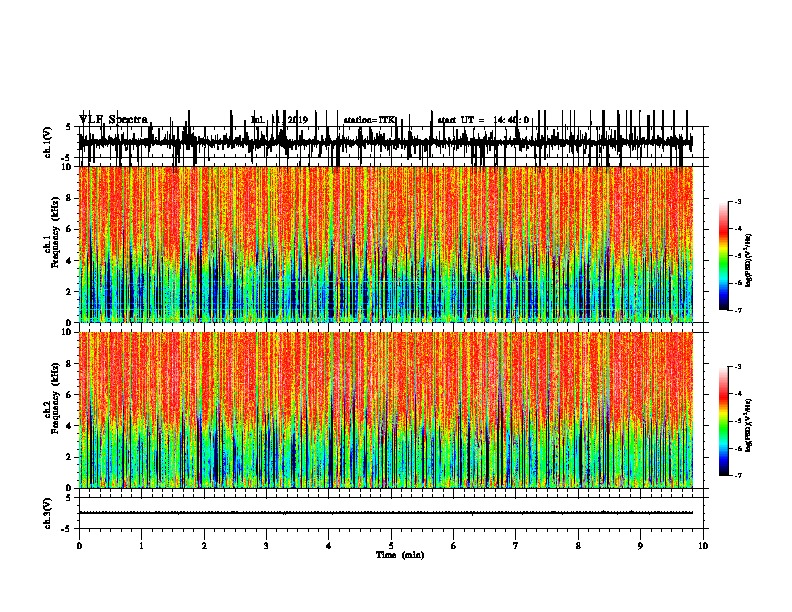Click the "-7" label on ch.1 color bar

point(737,310)
